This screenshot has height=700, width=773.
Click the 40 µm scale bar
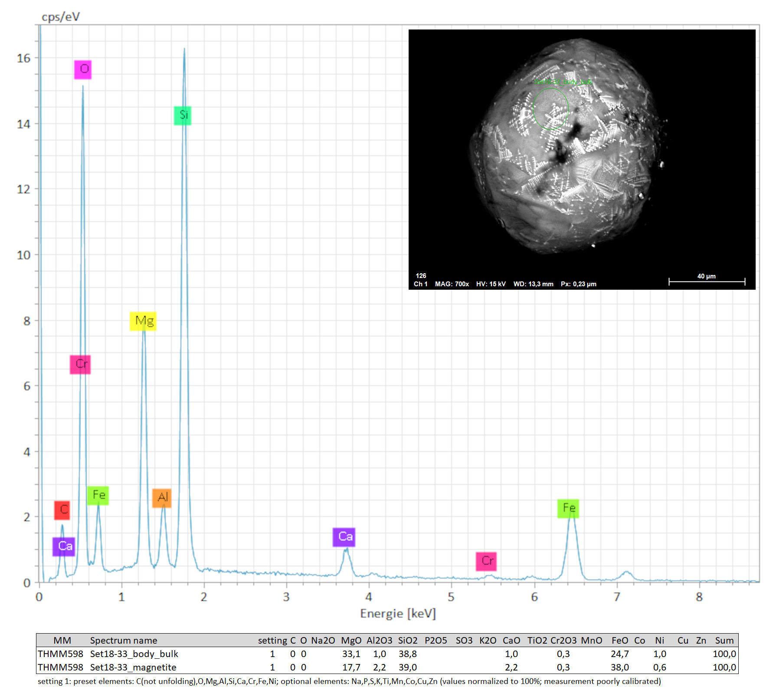coord(707,281)
